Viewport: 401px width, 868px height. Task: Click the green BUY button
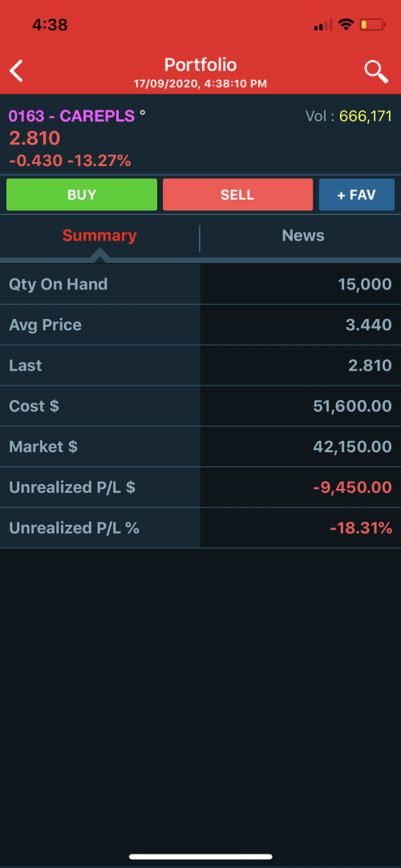pos(82,194)
